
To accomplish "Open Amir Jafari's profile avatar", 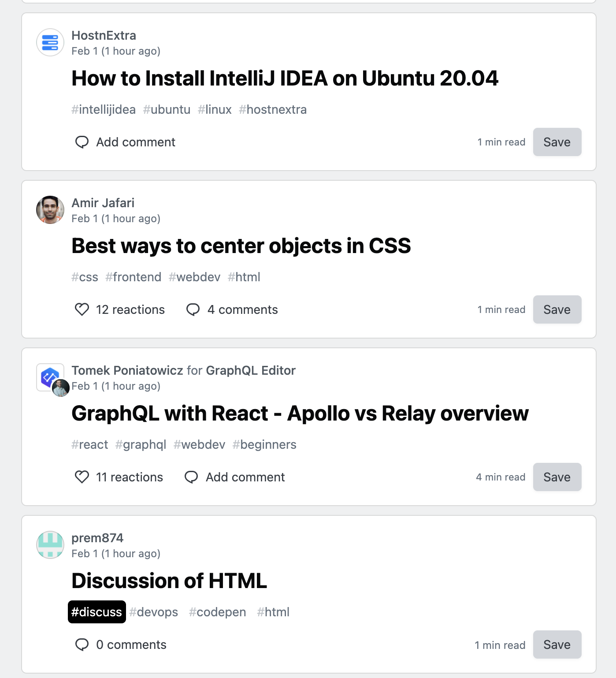I will [50, 210].
